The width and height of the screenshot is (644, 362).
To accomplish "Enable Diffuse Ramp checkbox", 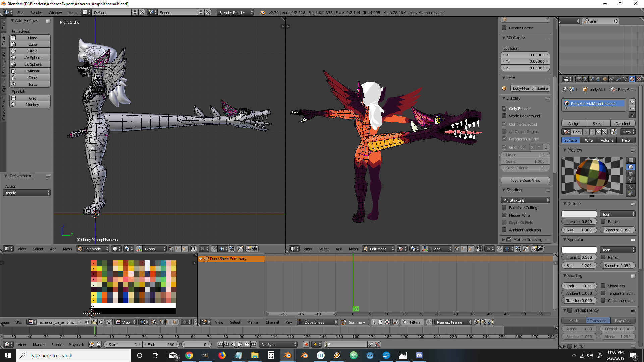I will [603, 221].
